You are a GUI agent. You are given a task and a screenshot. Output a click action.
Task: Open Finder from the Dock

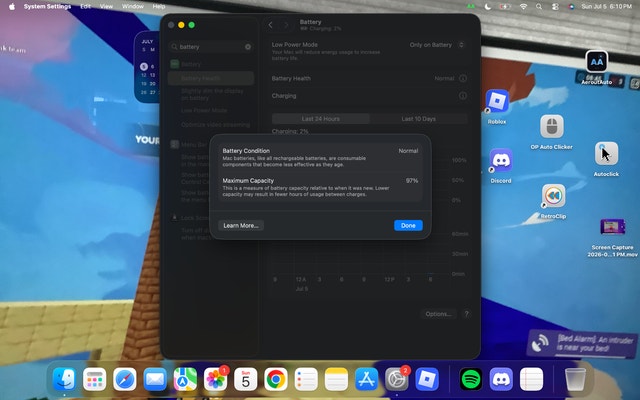coord(64,379)
